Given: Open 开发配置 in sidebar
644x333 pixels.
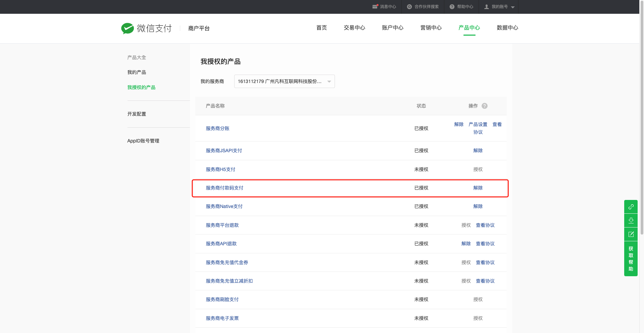Looking at the screenshot, I should [137, 114].
